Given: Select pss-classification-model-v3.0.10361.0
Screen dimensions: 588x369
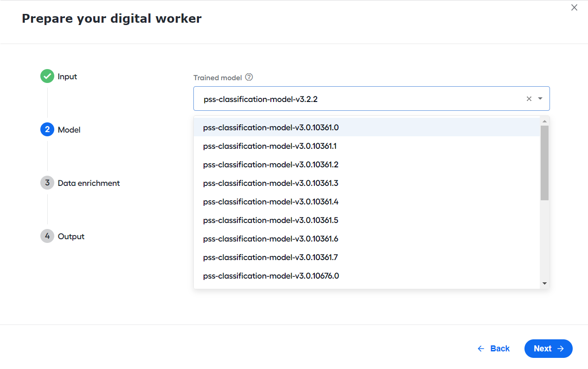Looking at the screenshot, I should (x=367, y=127).
